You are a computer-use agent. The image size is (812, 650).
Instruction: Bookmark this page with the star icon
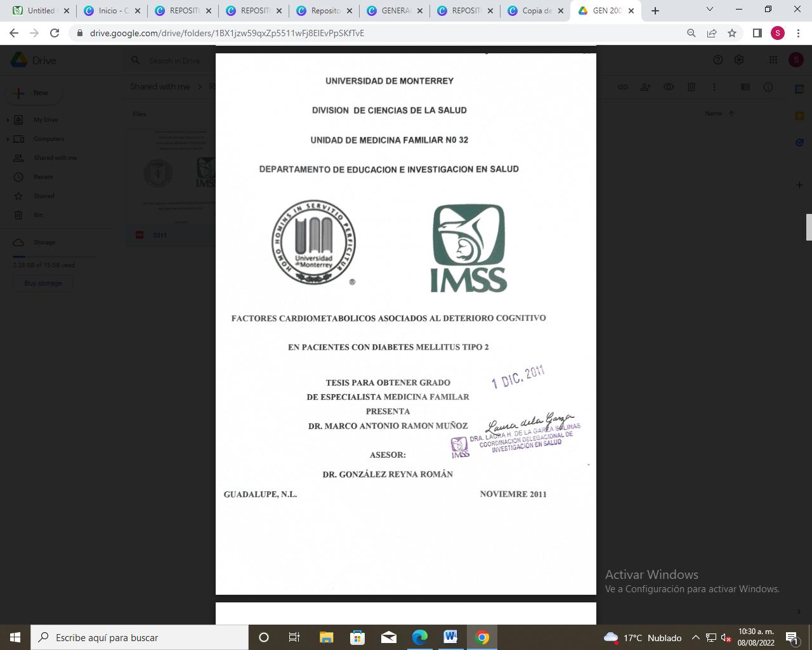pos(732,33)
